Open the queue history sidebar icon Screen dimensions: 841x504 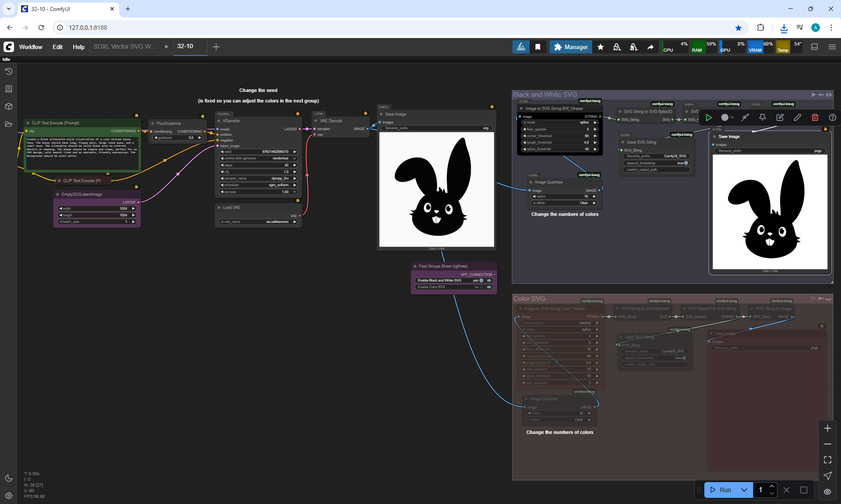(x=9, y=71)
